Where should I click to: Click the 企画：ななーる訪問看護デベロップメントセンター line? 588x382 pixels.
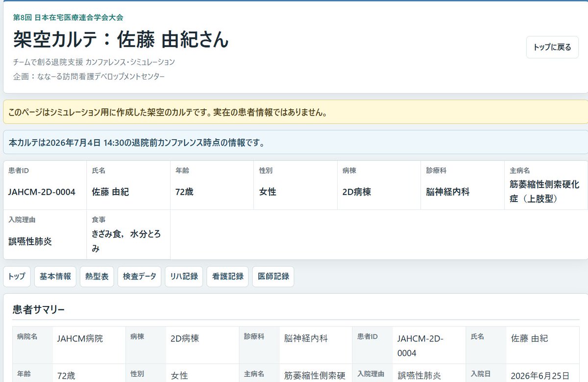tap(89, 76)
